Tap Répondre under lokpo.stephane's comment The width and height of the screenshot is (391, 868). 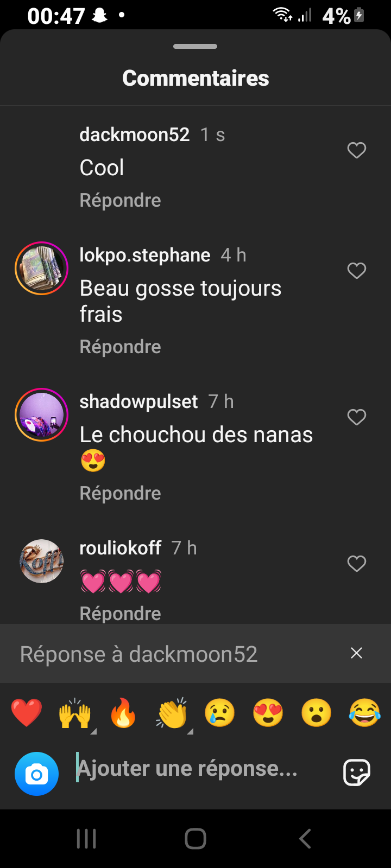[120, 347]
